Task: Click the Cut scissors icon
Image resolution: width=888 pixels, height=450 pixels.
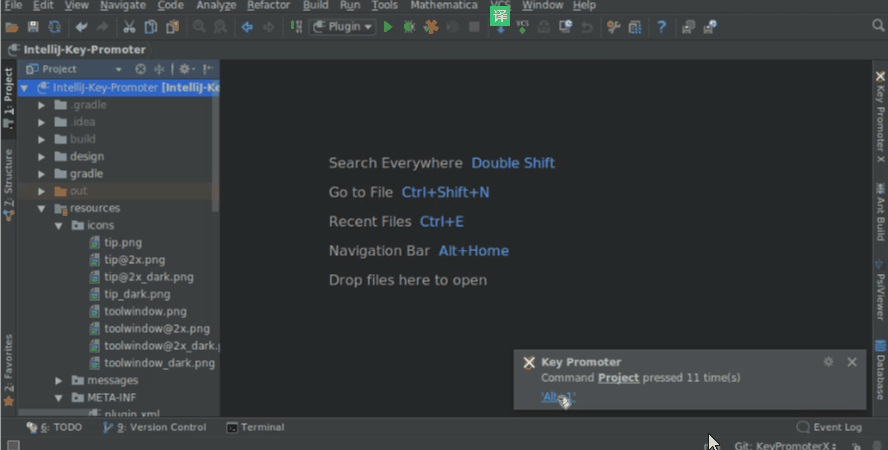Action: [129, 27]
